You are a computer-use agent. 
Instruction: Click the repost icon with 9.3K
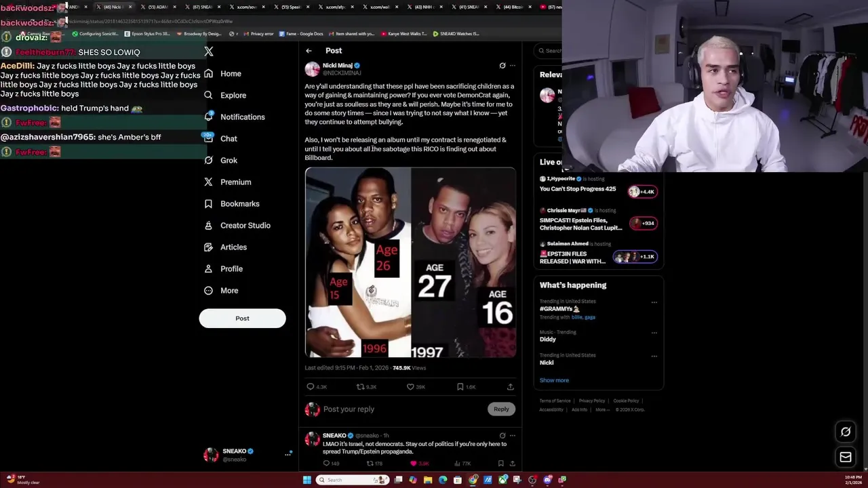[x=361, y=387]
